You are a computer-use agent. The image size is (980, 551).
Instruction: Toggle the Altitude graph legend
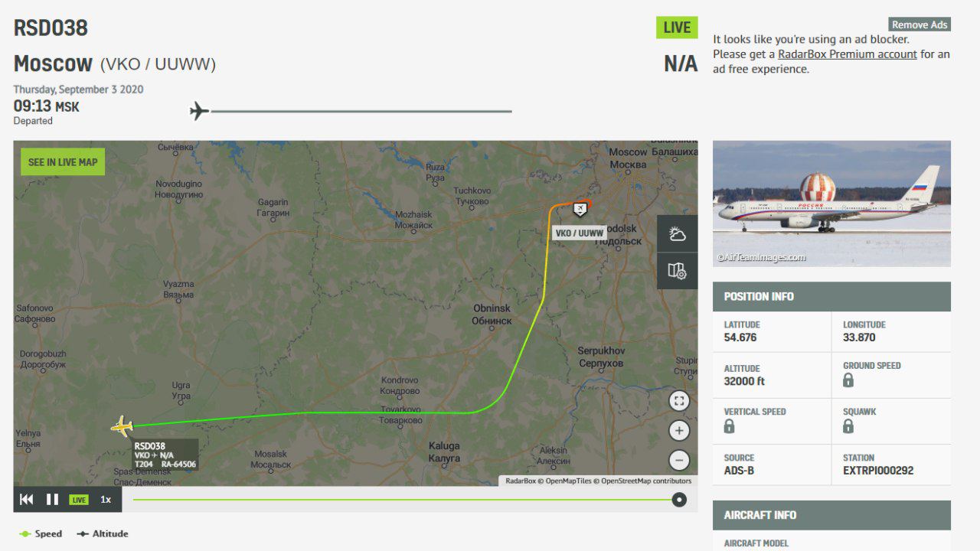coord(103,533)
